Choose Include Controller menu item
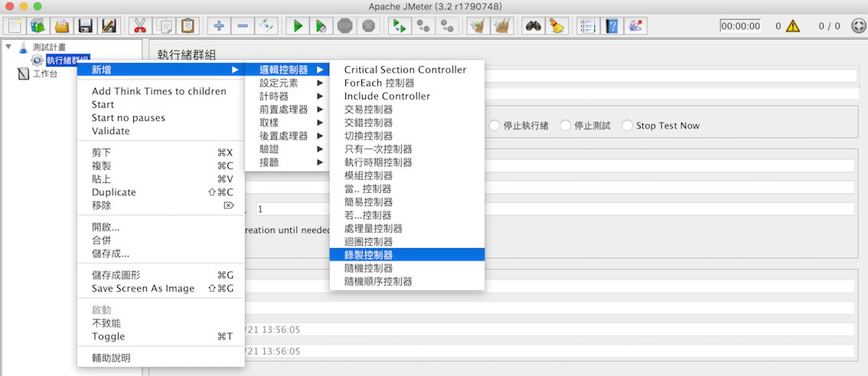 click(x=407, y=96)
